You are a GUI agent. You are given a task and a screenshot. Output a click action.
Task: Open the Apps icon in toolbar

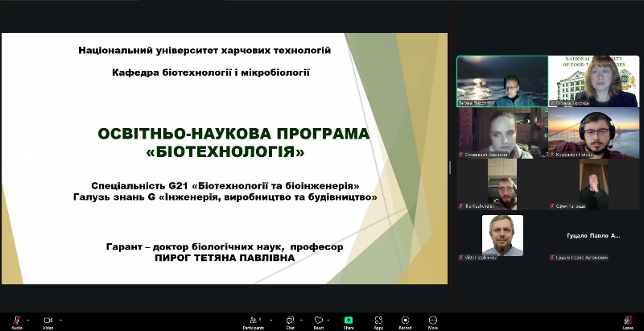[378, 320]
